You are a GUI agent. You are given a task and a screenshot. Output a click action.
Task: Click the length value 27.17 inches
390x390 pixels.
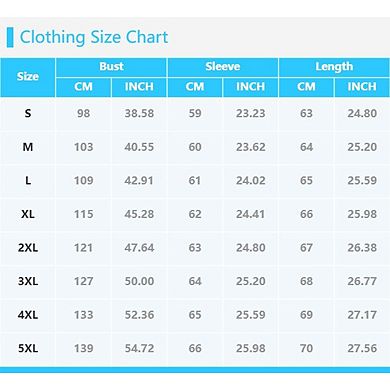tap(362, 315)
